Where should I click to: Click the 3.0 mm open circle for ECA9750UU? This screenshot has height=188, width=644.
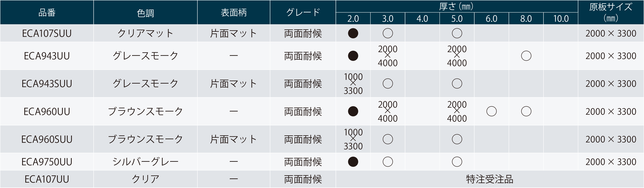(388, 162)
